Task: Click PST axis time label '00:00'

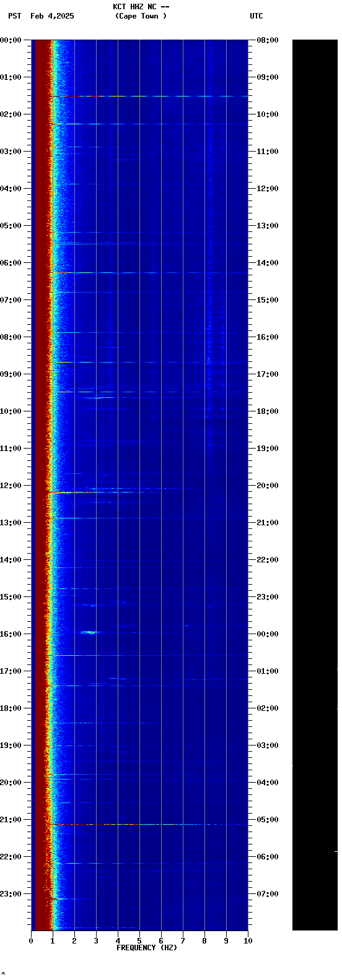Action: click(11, 40)
